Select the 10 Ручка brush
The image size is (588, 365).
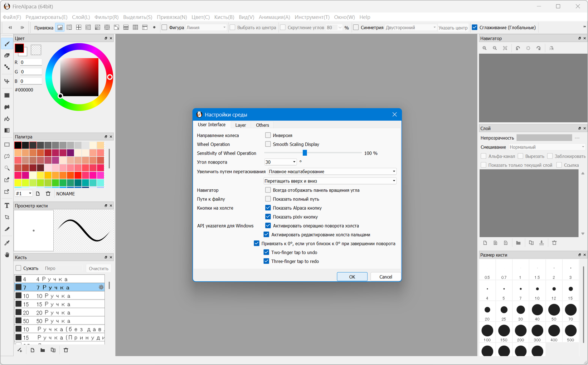(x=59, y=296)
